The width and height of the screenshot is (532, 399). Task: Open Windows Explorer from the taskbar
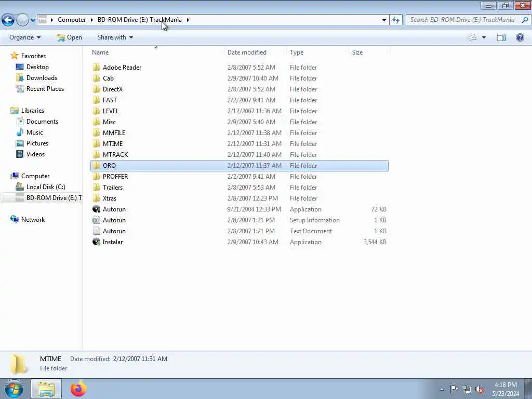(46, 389)
